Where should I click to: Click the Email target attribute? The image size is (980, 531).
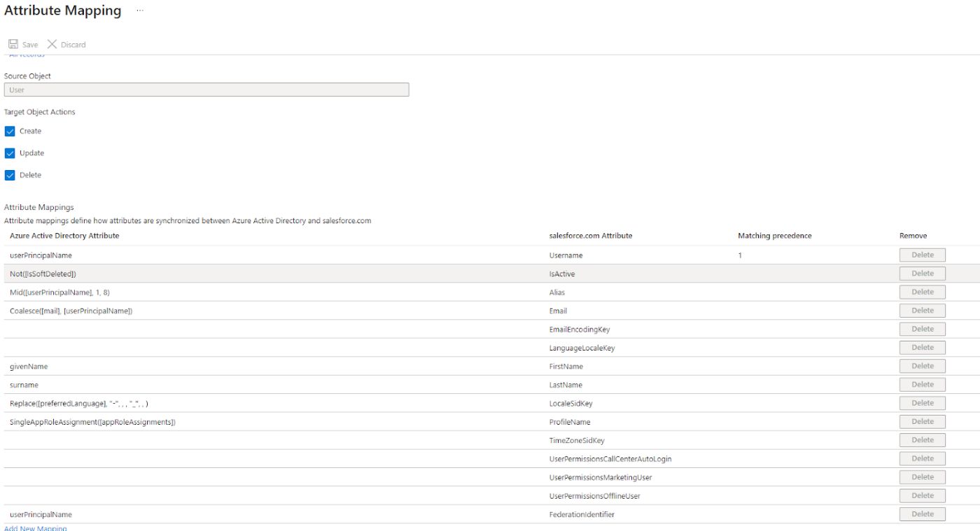point(558,311)
